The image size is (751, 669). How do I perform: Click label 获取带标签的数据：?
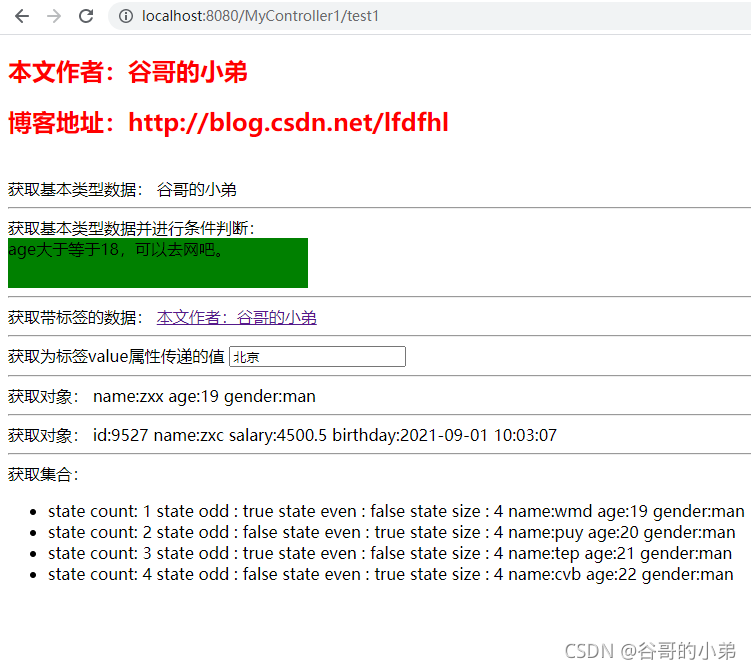coord(75,317)
